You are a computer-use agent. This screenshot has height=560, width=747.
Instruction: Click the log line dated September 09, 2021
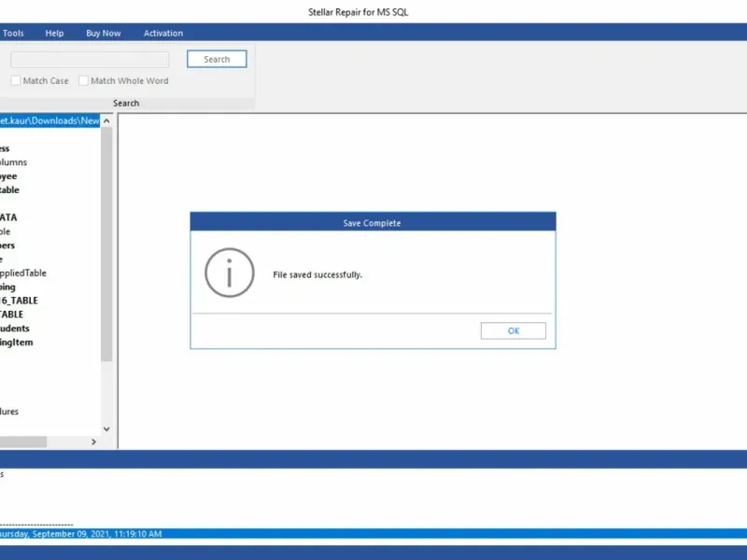pos(373,534)
